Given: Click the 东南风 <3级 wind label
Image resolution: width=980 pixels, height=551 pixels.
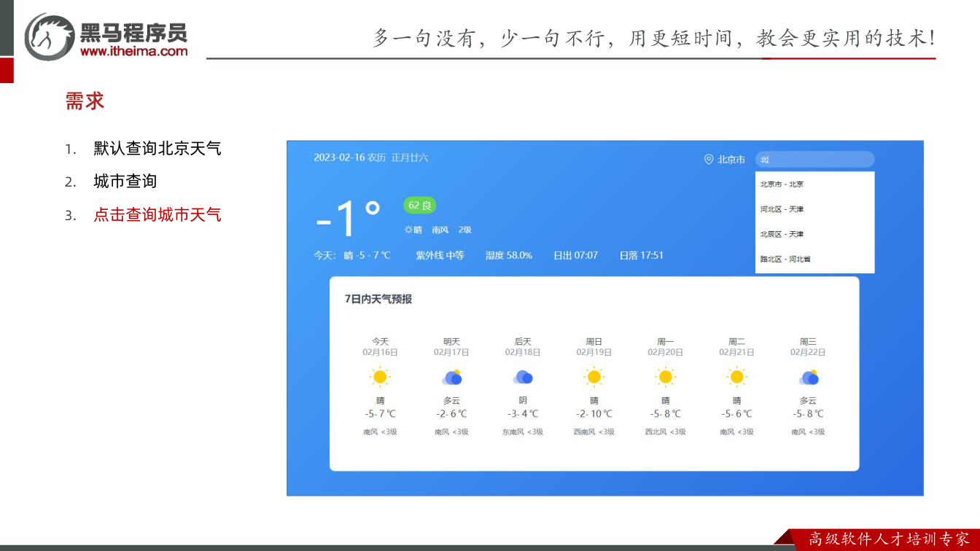Looking at the screenshot, I should (523, 432).
